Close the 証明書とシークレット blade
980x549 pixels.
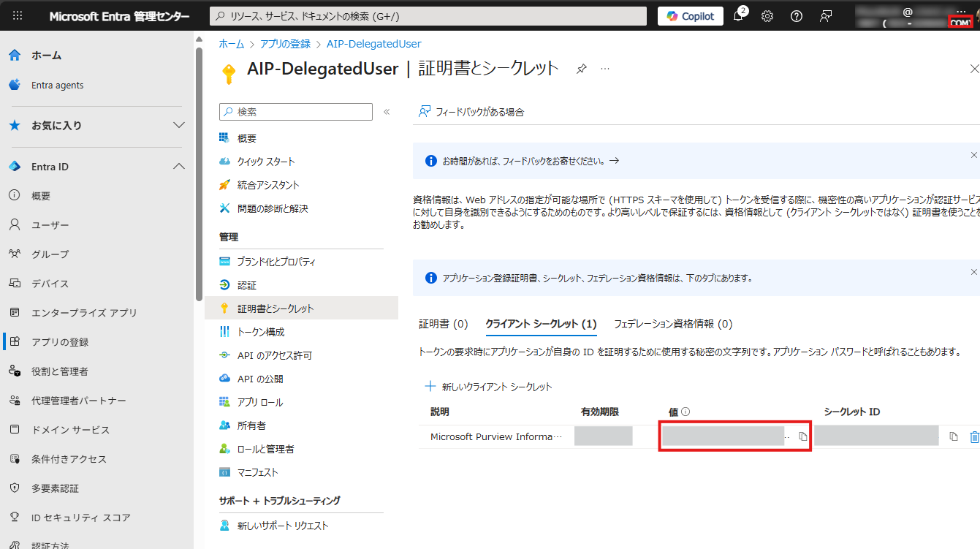pyautogui.click(x=973, y=69)
